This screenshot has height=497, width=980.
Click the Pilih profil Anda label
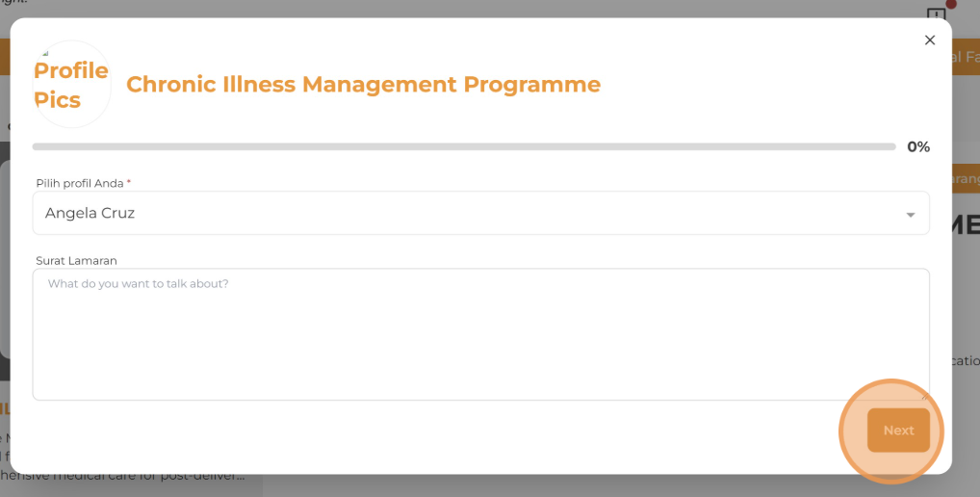click(x=81, y=183)
